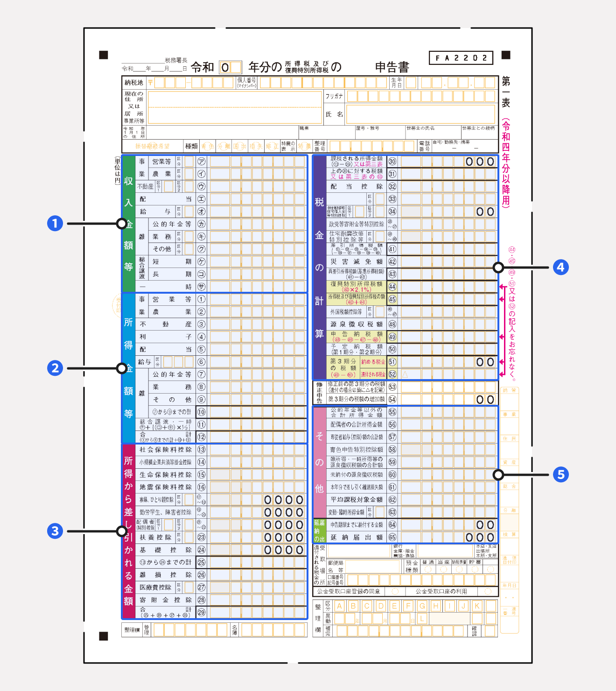Click the 口座番号 記号番号 boxes

tap(420, 580)
